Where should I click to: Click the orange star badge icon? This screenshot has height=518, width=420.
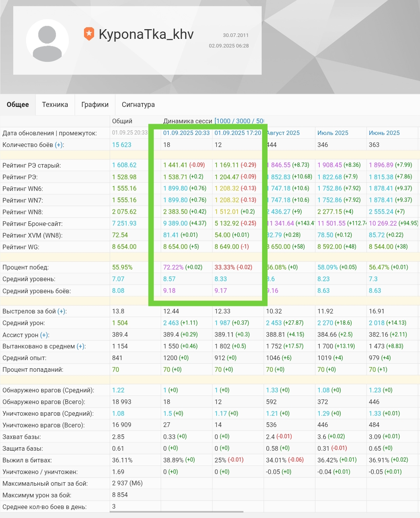tap(89, 34)
